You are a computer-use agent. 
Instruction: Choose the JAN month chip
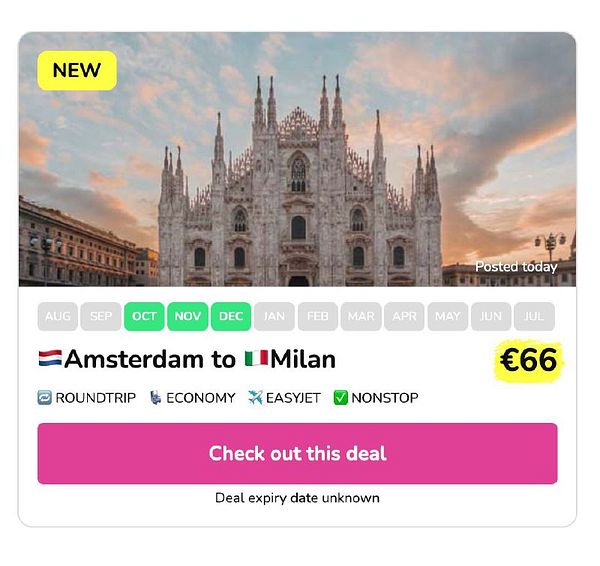coord(274,316)
